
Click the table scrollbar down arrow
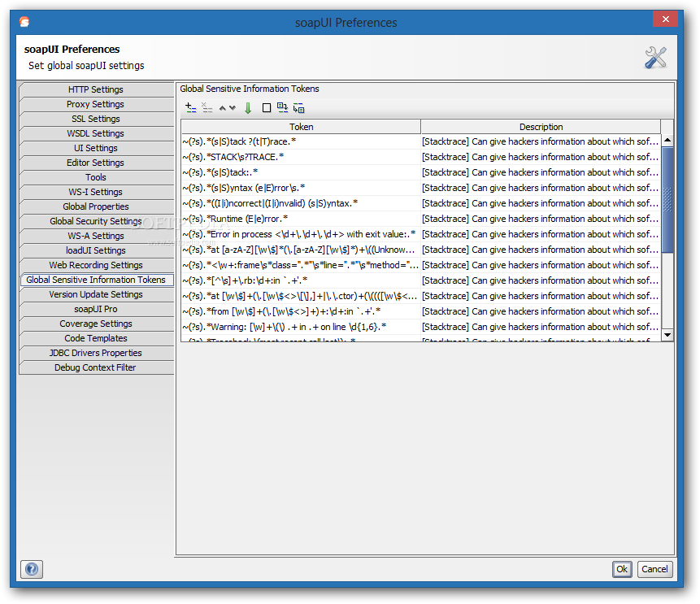tap(667, 335)
